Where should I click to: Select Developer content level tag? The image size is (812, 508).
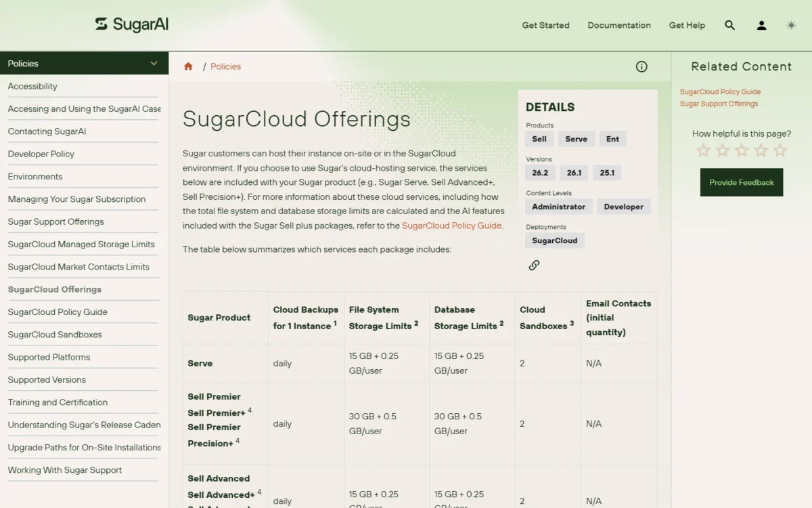[623, 207]
